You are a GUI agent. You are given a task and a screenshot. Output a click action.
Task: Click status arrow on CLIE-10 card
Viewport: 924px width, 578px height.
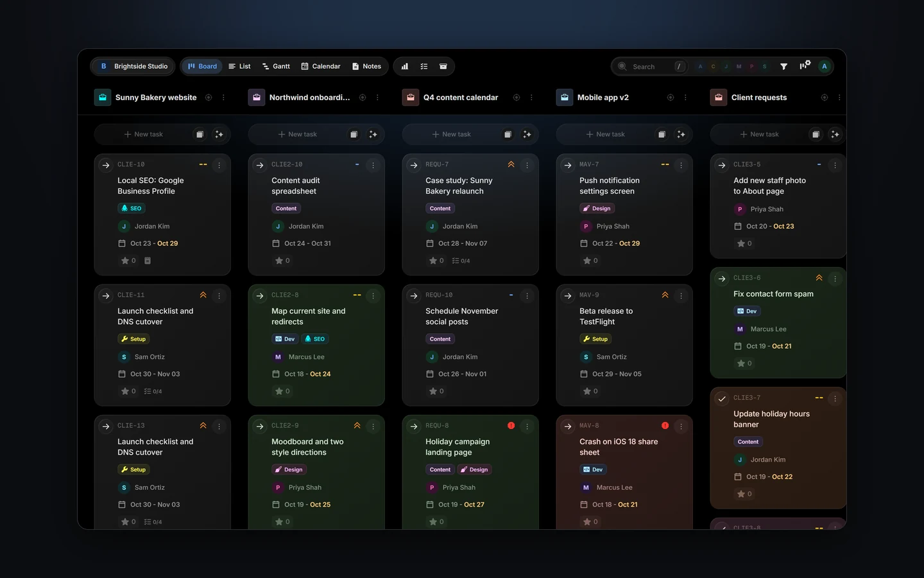pyautogui.click(x=106, y=165)
